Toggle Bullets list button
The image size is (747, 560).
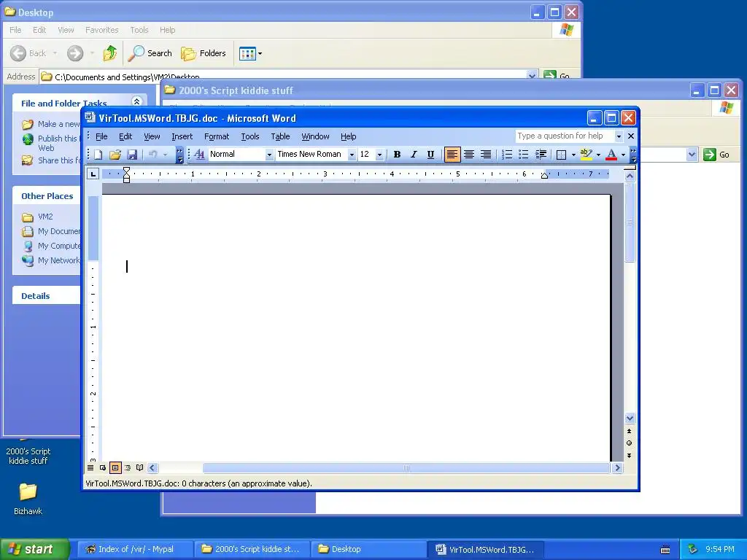524,155
